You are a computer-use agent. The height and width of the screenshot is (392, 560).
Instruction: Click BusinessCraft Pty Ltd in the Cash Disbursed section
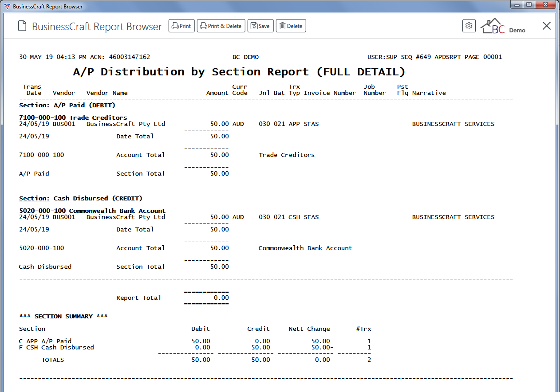click(126, 217)
